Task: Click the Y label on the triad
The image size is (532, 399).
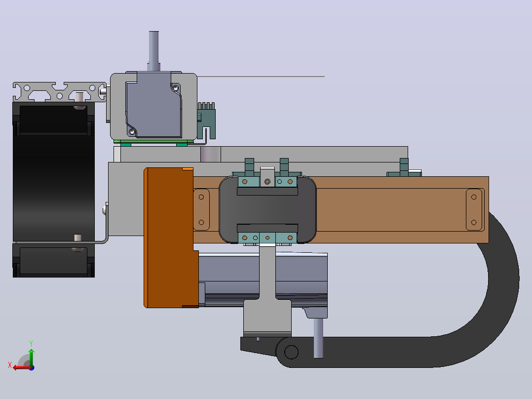Action: [x=31, y=343]
